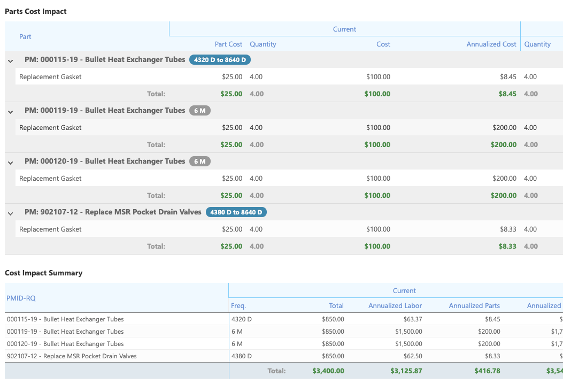Sort summary by Annualized Parts header

click(x=474, y=306)
